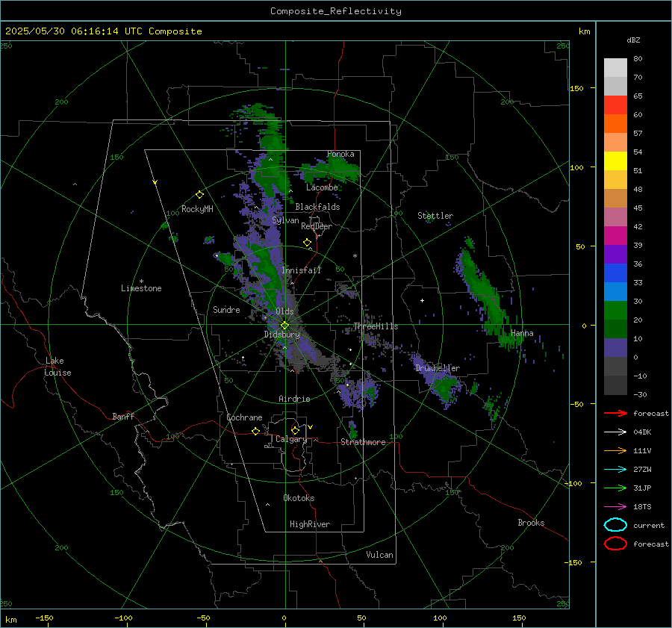
Task: Click the RockyMH label
Action: tap(197, 209)
